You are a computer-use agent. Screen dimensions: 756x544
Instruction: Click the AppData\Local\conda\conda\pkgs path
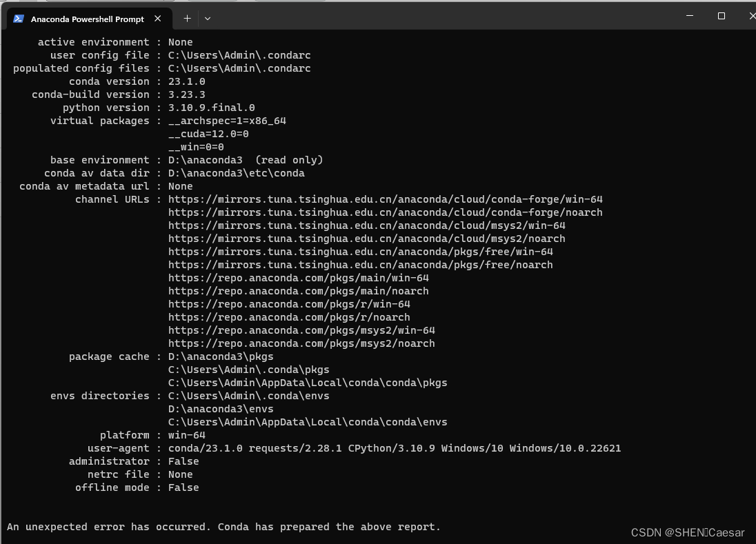click(x=308, y=383)
